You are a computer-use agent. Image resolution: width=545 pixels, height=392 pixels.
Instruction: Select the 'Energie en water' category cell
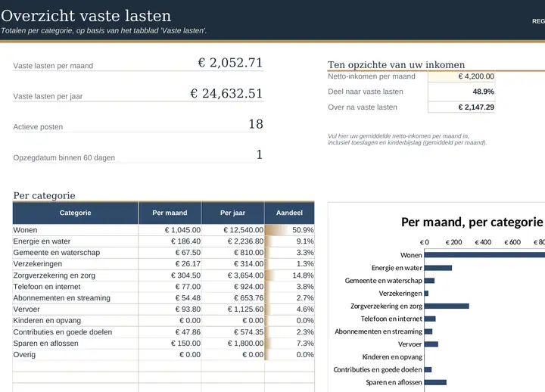click(x=76, y=241)
